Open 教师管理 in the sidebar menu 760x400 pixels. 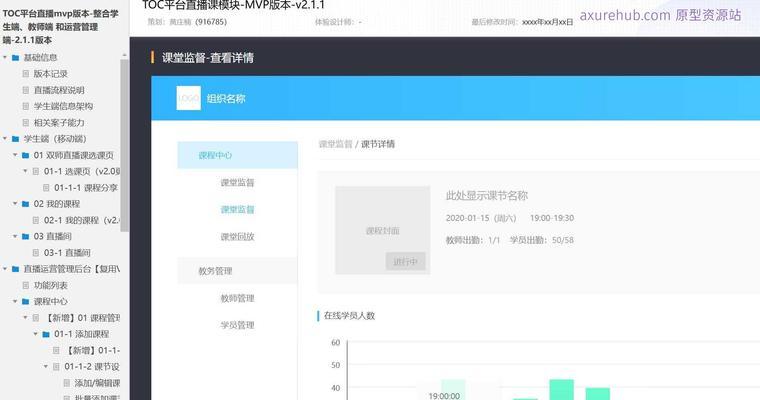238,298
